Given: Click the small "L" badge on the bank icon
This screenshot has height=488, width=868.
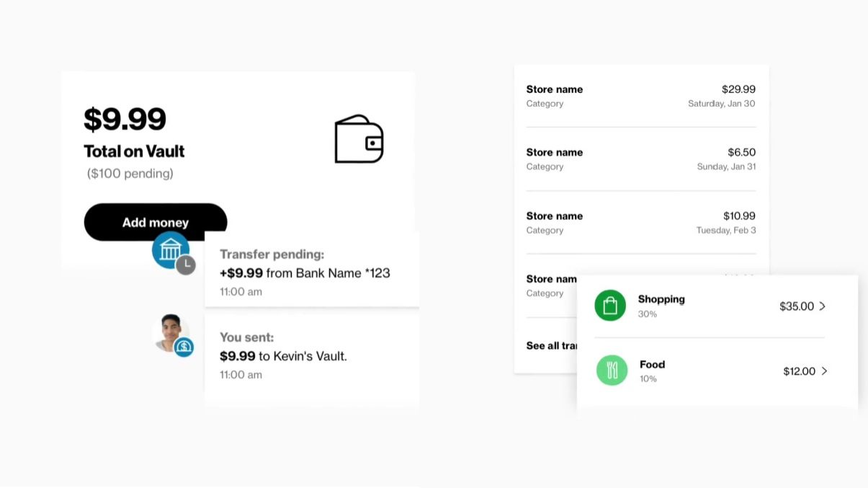Looking at the screenshot, I should point(186,265).
